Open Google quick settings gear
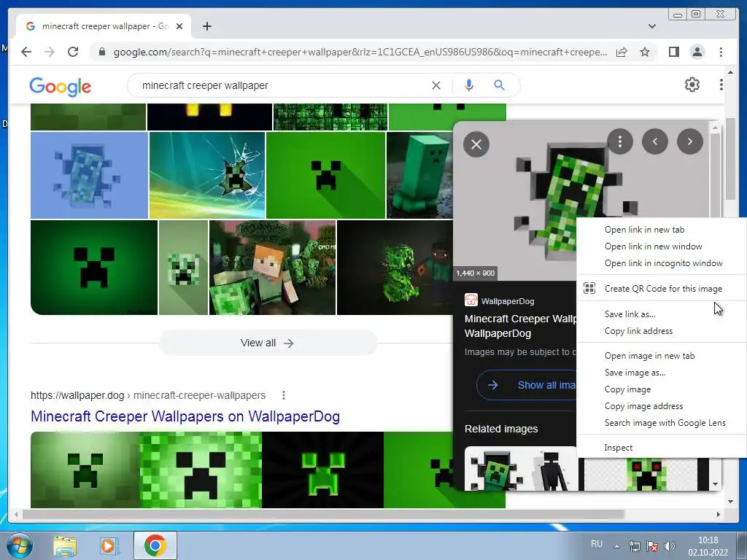The width and height of the screenshot is (747, 560). point(692,85)
